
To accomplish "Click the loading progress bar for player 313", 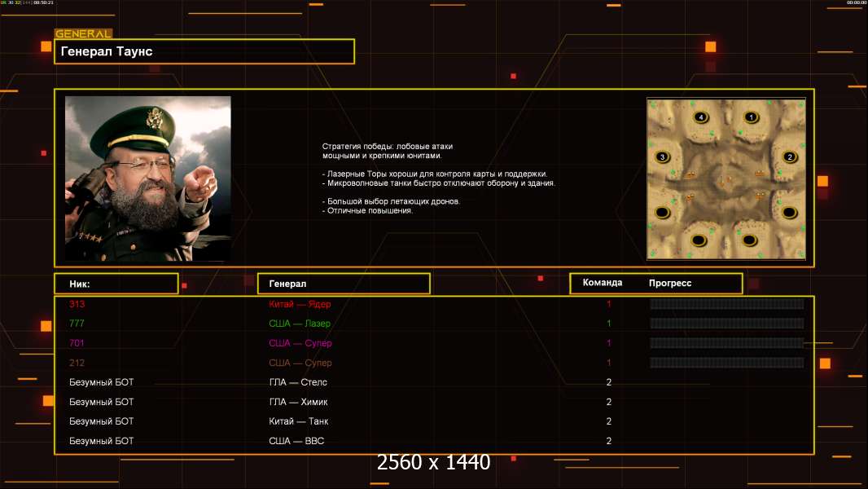I will click(726, 304).
